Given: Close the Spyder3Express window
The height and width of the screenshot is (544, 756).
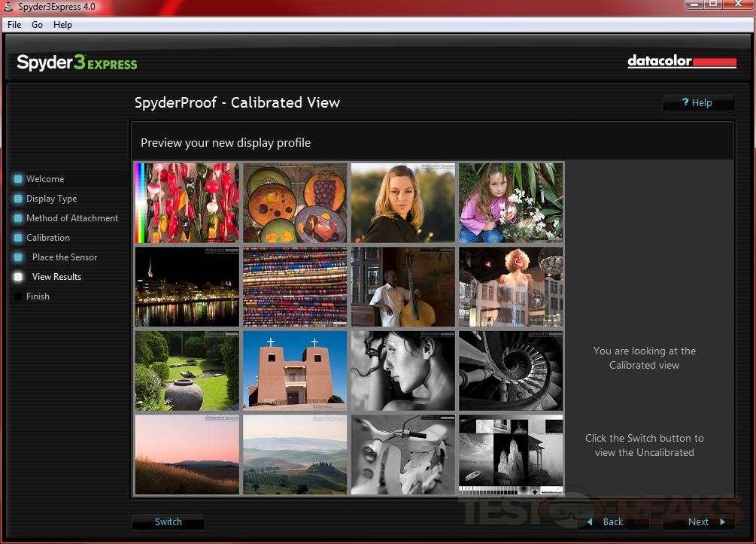Looking at the screenshot, I should 739,5.
